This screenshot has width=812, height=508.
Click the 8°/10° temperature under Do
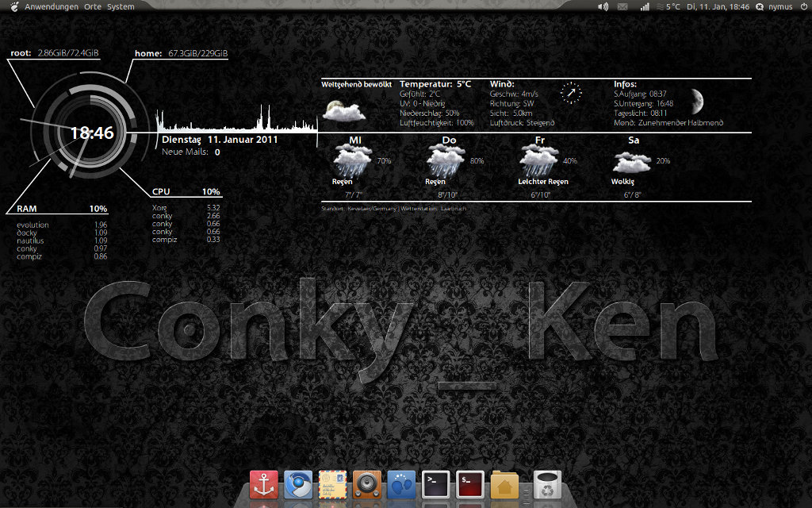point(448,195)
